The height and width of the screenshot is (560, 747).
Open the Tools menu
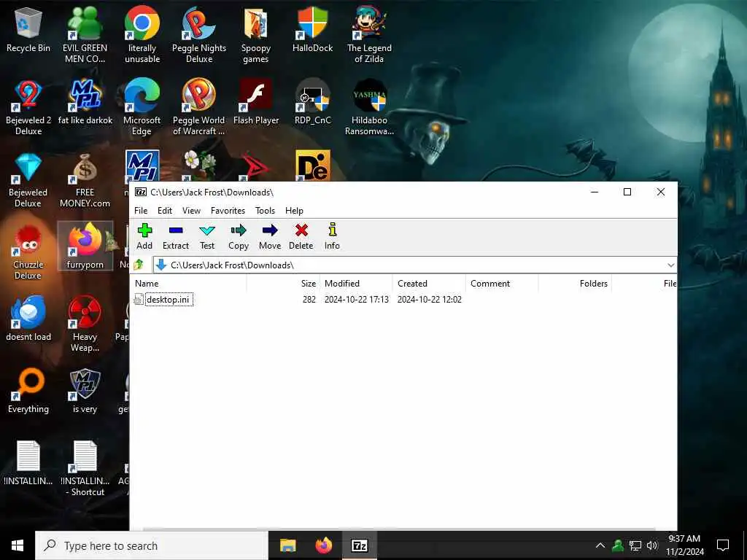[265, 211]
